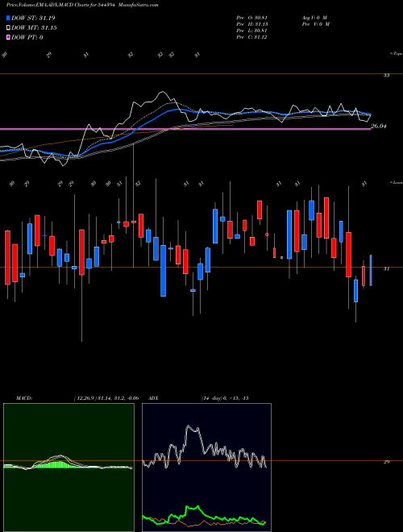Click the 26.04 price label
This screenshot has width=403, height=532.
coord(379,127)
